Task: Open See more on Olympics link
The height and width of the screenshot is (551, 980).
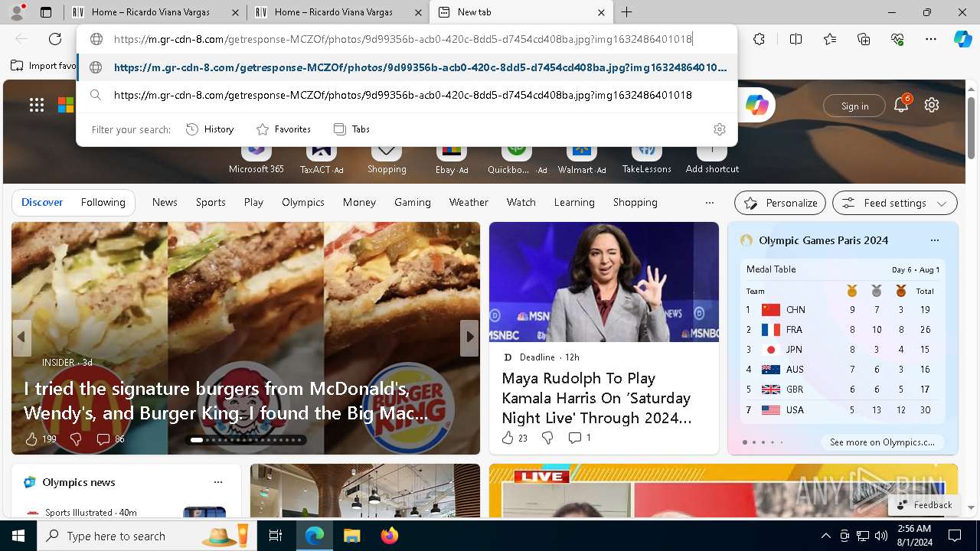Action: (x=882, y=442)
